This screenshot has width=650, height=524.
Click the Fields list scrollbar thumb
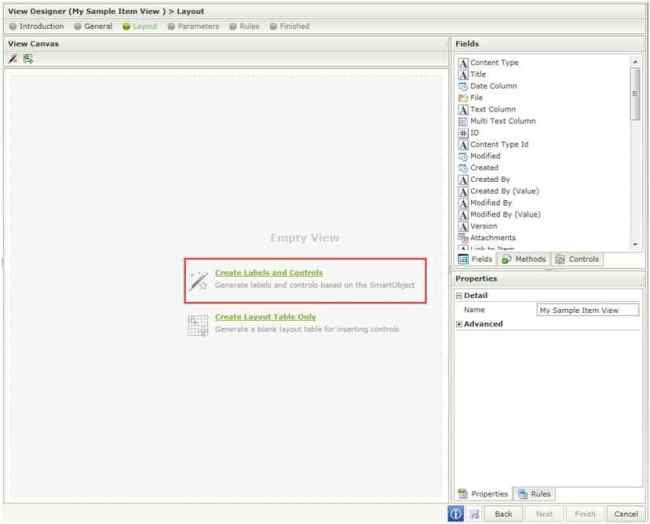635,94
